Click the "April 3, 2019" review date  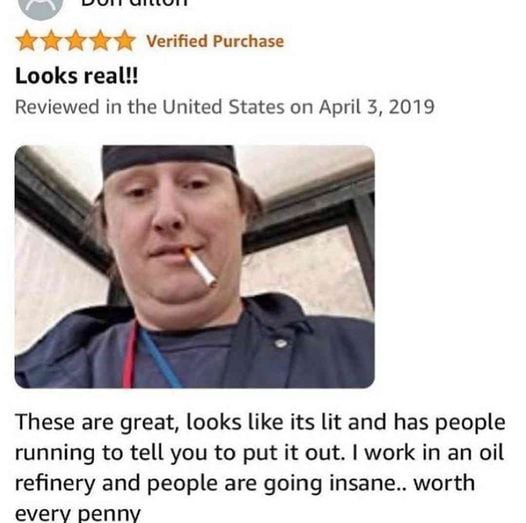click(377, 107)
